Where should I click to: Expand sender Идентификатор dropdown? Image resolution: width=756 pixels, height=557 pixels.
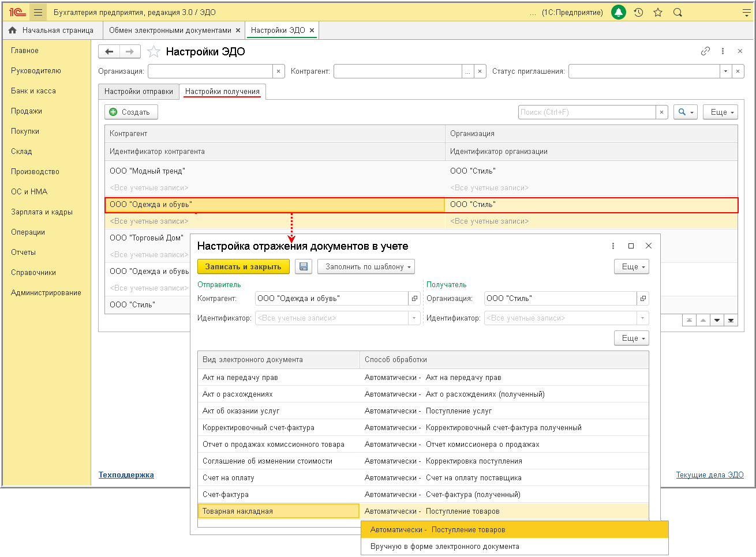click(414, 318)
